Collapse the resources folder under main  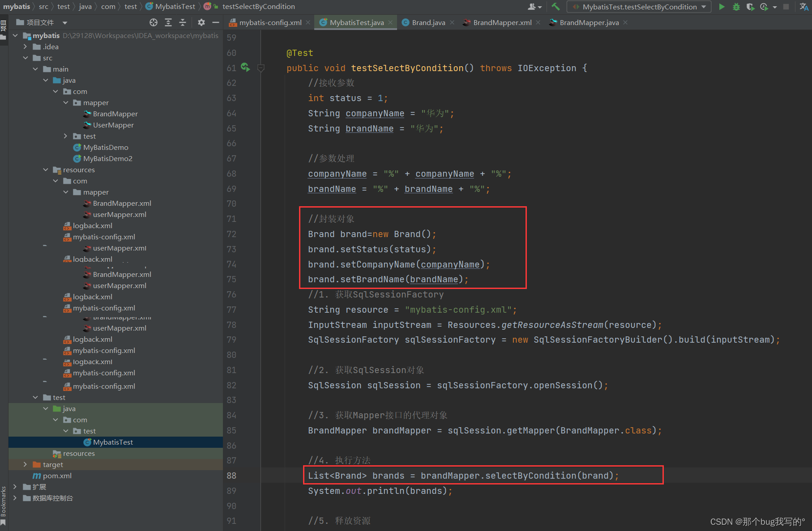click(x=46, y=170)
